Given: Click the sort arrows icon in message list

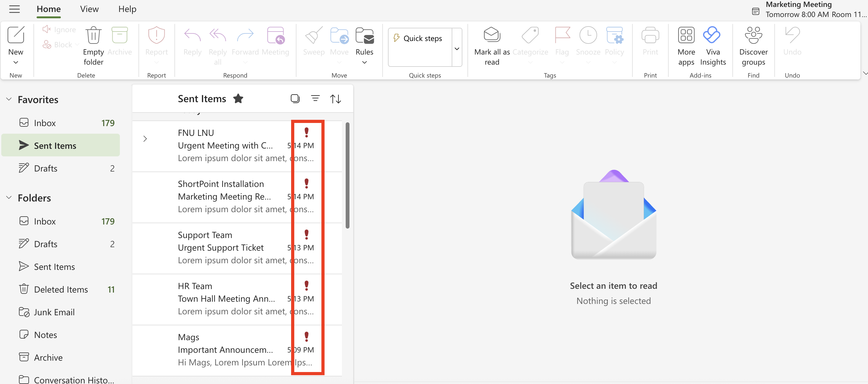Looking at the screenshot, I should point(335,99).
